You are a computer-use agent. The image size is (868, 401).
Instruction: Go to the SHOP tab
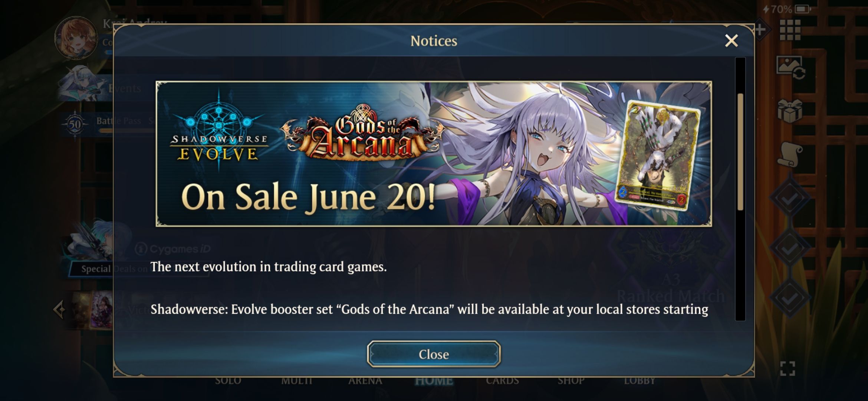tap(571, 381)
